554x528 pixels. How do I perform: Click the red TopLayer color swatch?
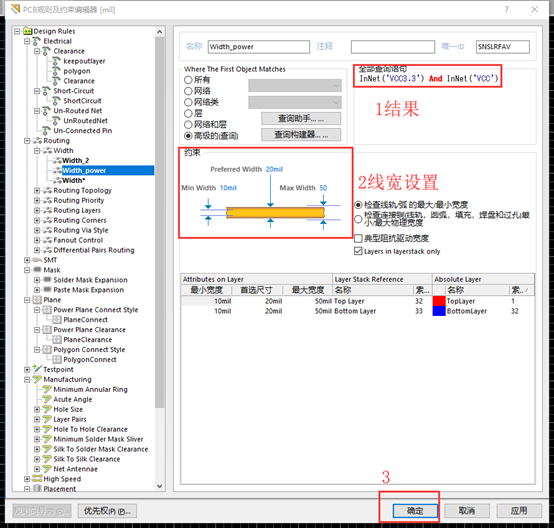coord(439,301)
